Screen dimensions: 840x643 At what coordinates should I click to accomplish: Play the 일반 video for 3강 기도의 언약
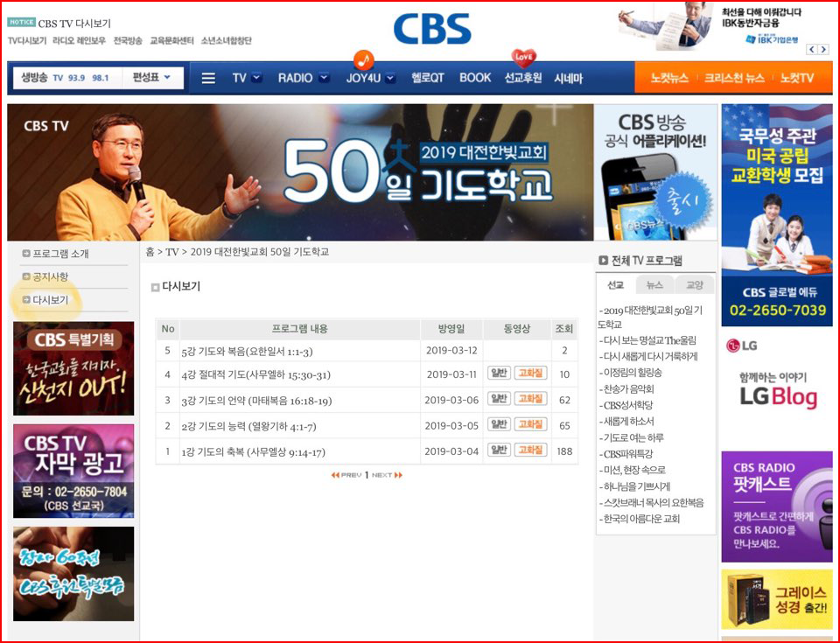tap(499, 399)
